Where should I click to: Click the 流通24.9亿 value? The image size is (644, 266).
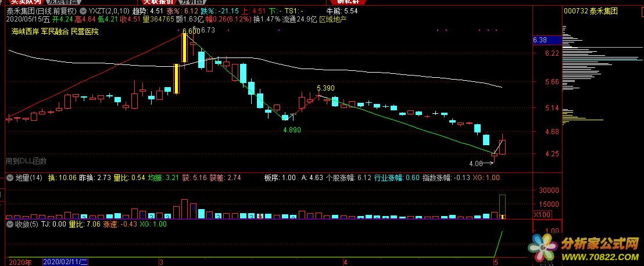299,19
